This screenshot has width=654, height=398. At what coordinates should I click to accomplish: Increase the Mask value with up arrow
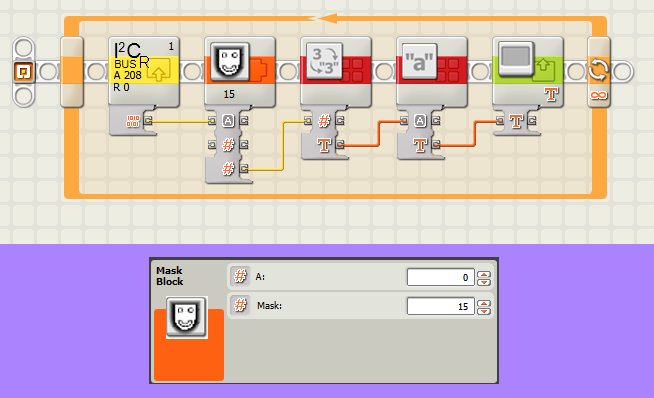tap(484, 303)
